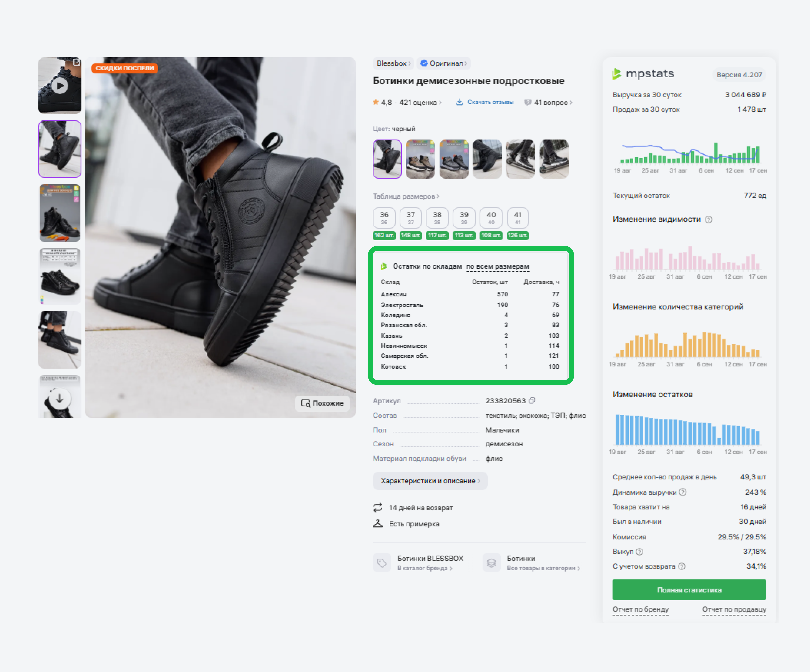This screenshot has width=810, height=672.
Task: Select the second color variant swatch
Action: tap(420, 159)
